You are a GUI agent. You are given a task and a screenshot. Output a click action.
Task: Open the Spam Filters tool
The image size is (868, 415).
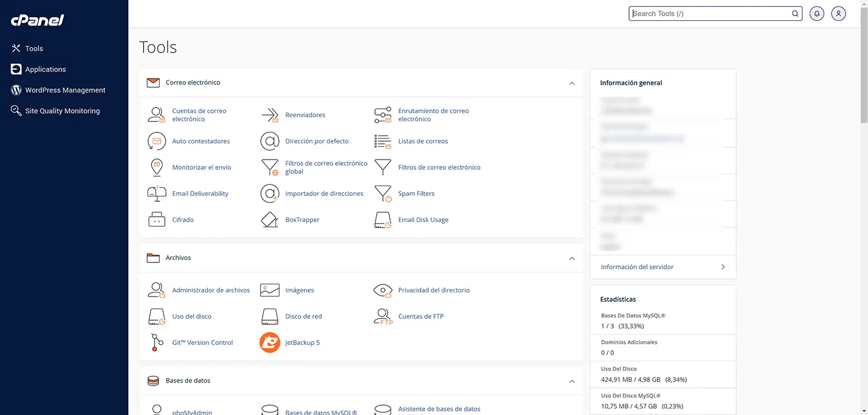416,193
